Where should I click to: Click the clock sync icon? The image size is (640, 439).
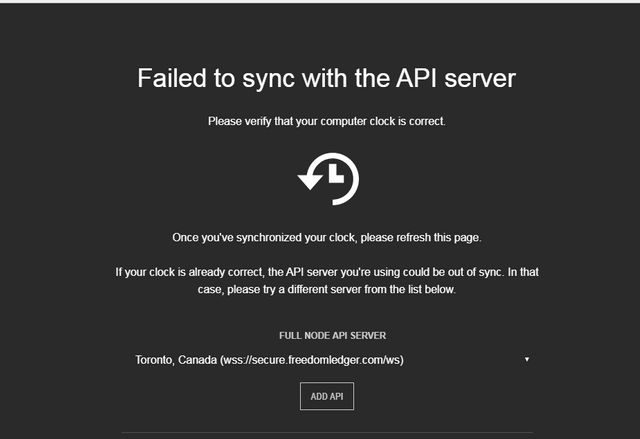click(328, 179)
